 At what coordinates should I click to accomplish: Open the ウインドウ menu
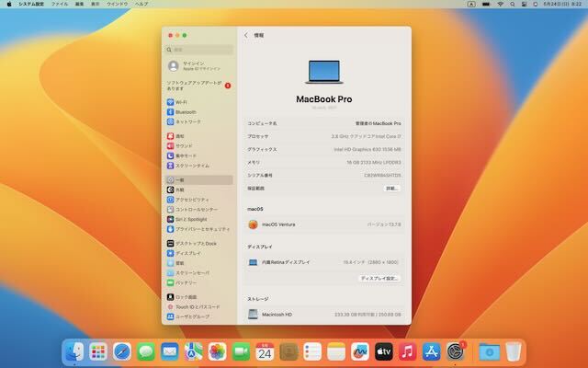tap(118, 4)
